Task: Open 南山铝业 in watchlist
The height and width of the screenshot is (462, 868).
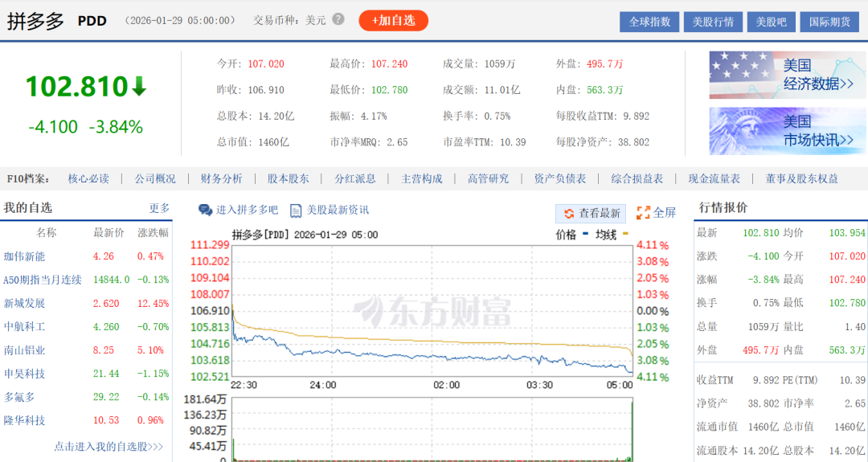Action: pos(24,350)
